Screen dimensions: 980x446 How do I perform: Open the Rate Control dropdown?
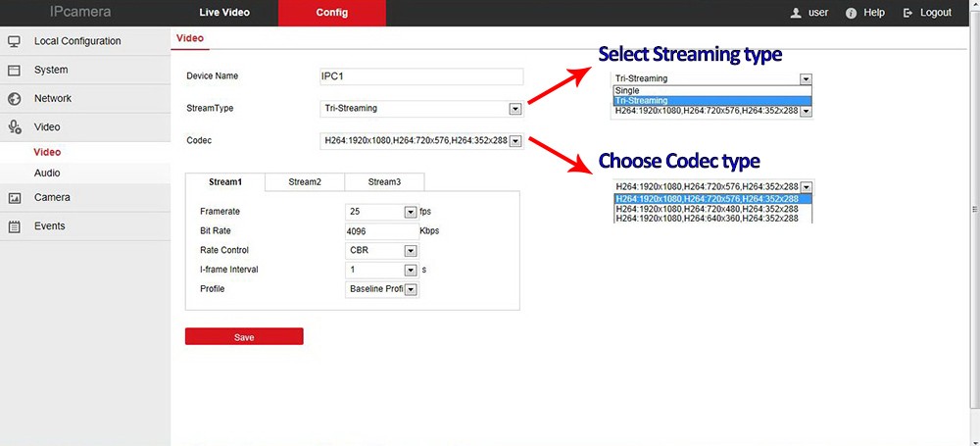411,250
